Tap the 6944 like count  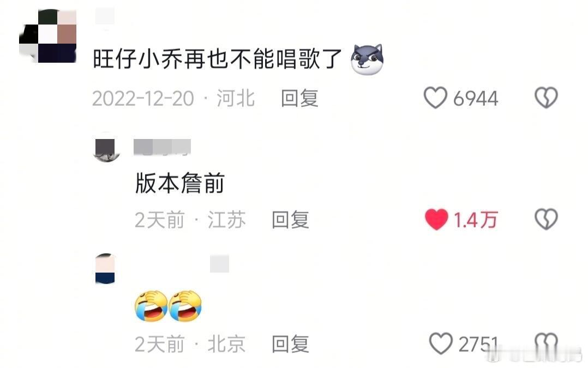pyautogui.click(x=476, y=99)
